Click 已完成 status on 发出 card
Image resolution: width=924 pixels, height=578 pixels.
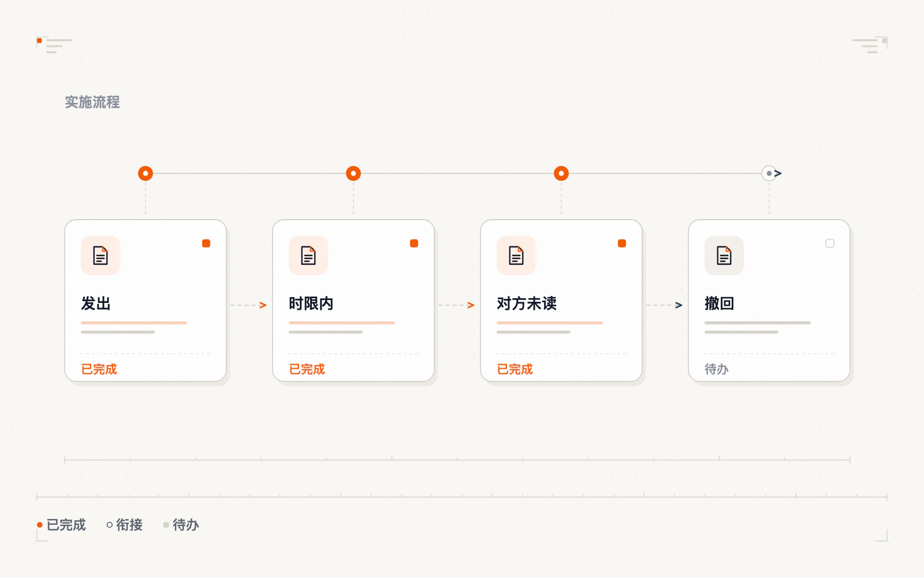99,369
